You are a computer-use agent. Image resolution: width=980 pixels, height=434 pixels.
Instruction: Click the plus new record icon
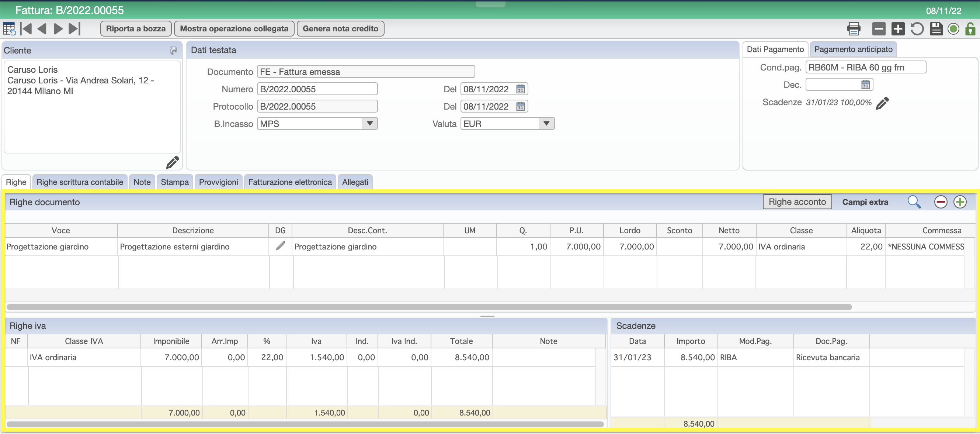pyautogui.click(x=898, y=29)
